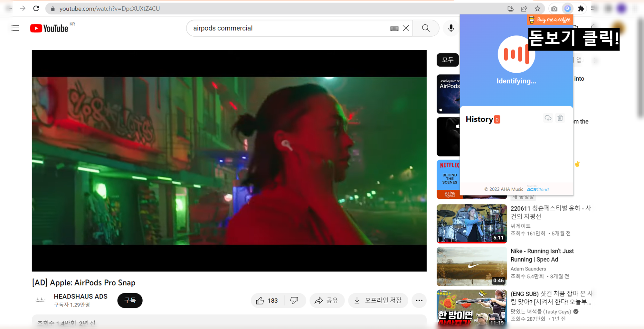Bookmark this page with the star icon
The width and height of the screenshot is (644, 329).
537,9
